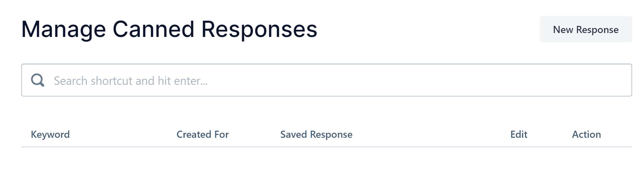This screenshot has height=185, width=644.
Task: Focus the shortcut search input field
Action: (x=340, y=81)
